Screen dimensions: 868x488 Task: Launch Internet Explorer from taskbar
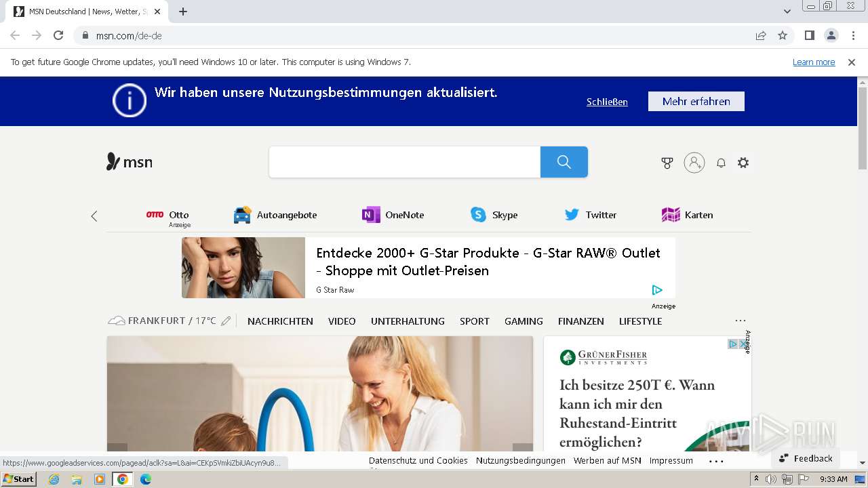54,479
